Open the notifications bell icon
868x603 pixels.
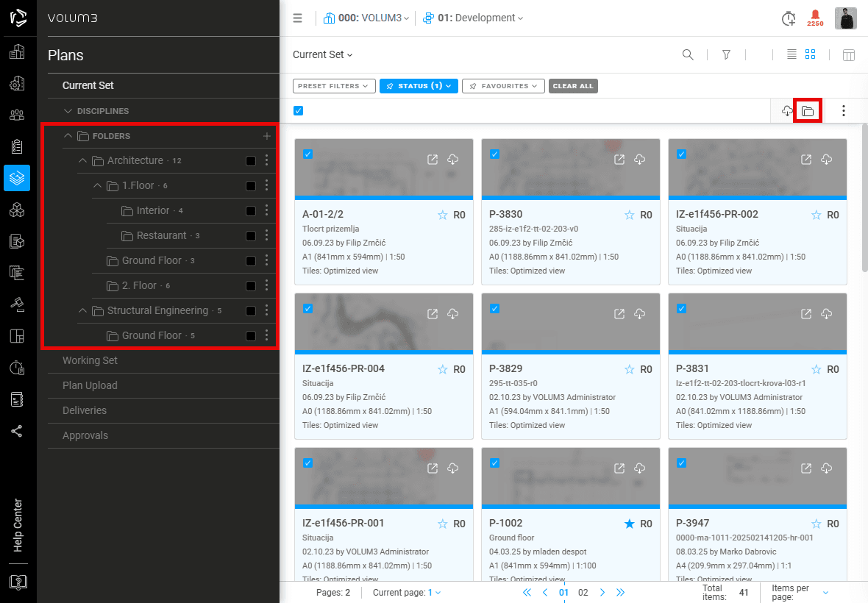click(x=815, y=18)
